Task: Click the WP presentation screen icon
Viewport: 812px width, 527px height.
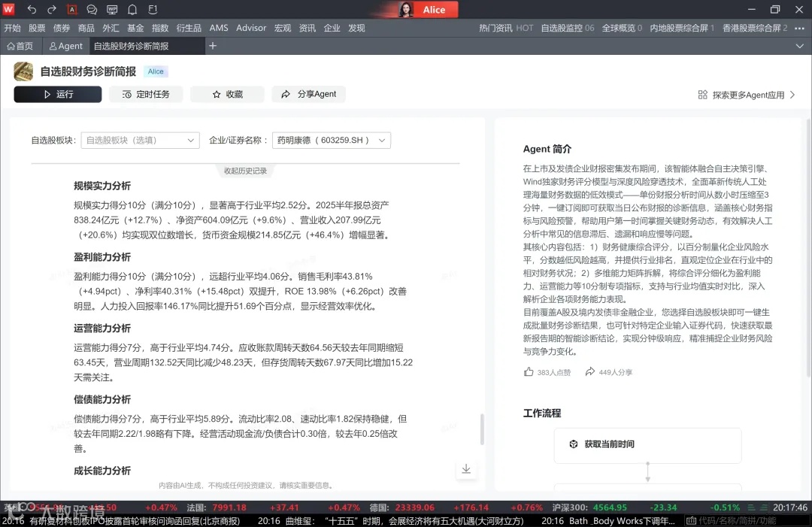Action: pyautogui.click(x=112, y=9)
